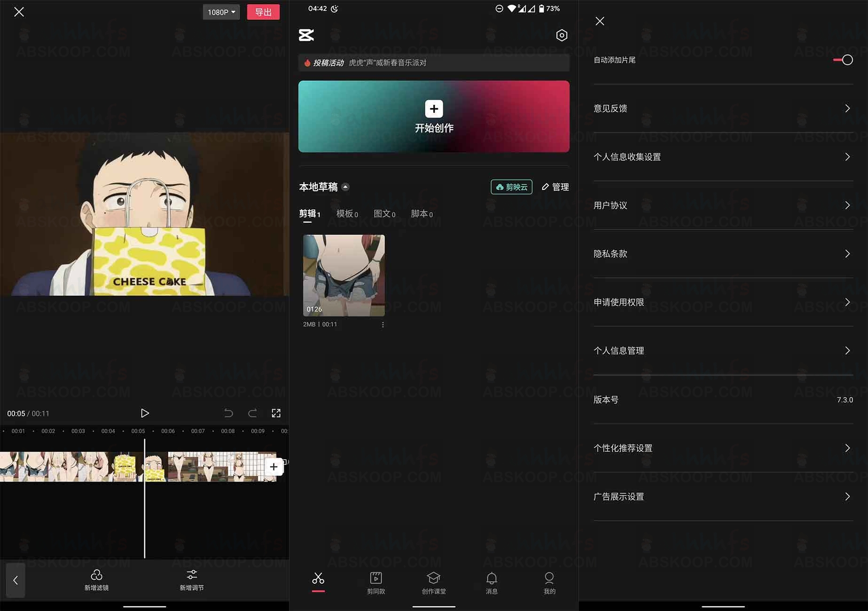Image resolution: width=868 pixels, height=611 pixels.
Task: Toggle 自动添加片尾 switch
Action: click(843, 60)
